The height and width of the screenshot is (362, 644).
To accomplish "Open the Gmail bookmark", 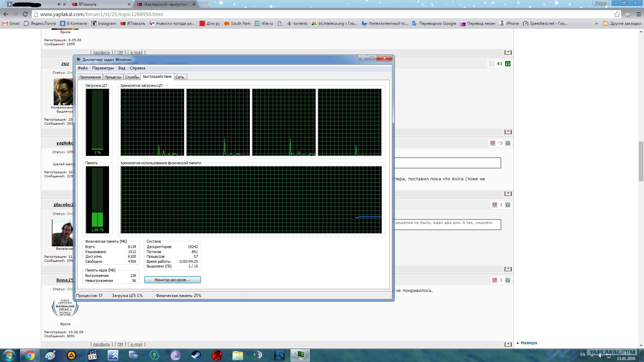I will coord(11,23).
